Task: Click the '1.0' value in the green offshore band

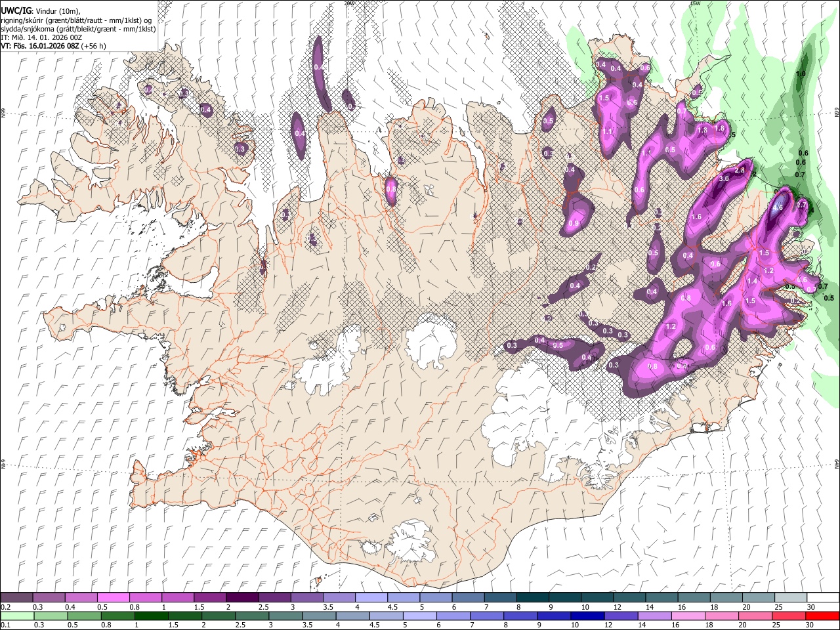Action: click(801, 74)
